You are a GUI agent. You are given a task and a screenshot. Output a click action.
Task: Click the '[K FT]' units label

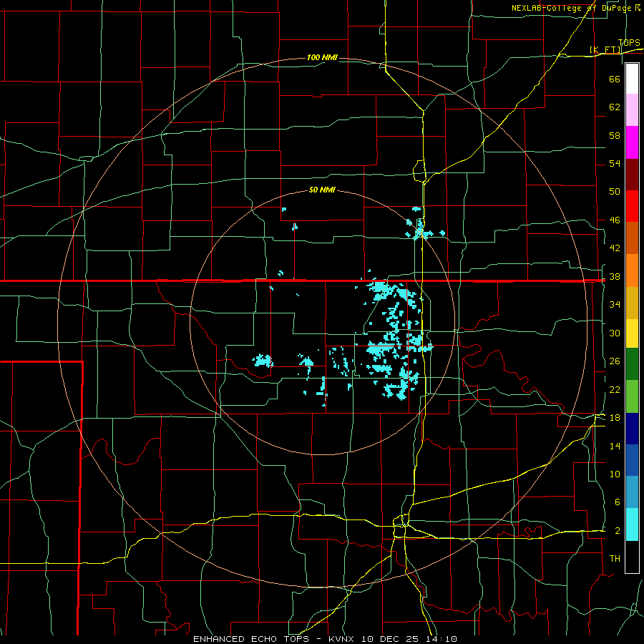point(605,50)
